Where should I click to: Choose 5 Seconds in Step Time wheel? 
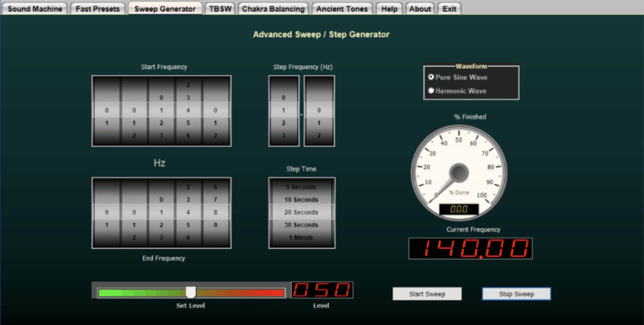coord(301,187)
